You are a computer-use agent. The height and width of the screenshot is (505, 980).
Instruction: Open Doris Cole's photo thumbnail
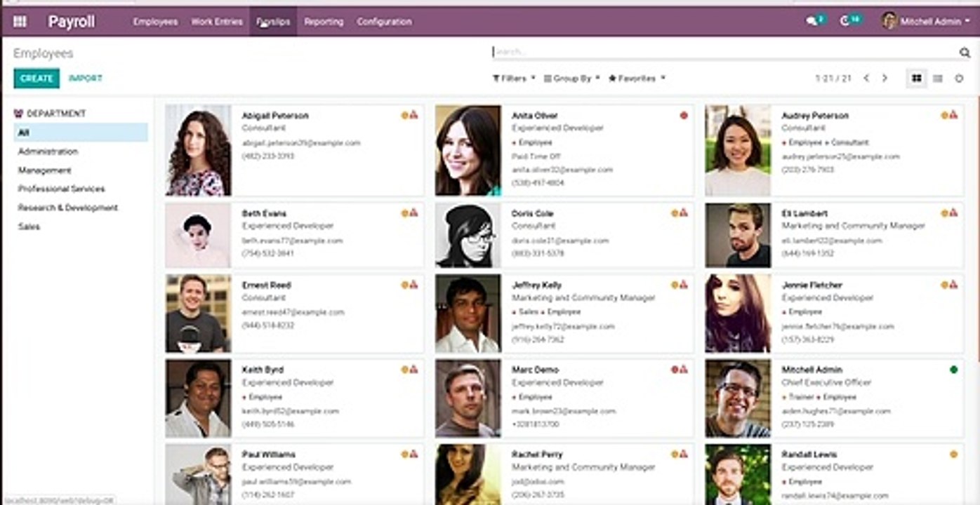click(x=468, y=236)
